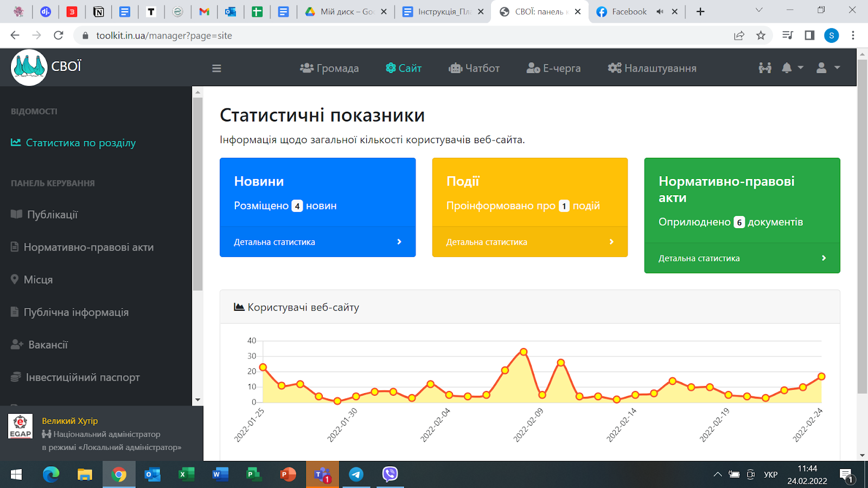Click the СВОЇ logo icon

click(x=29, y=67)
